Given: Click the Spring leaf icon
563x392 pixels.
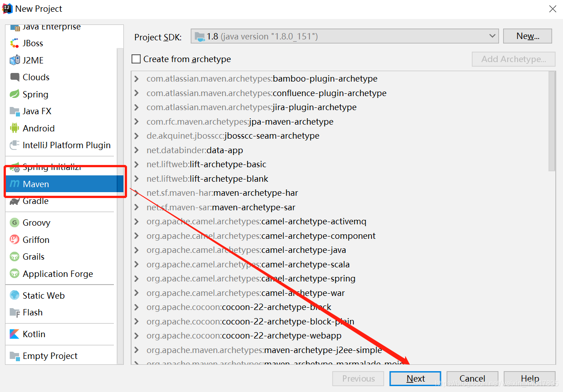Looking at the screenshot, I should (x=15, y=94).
